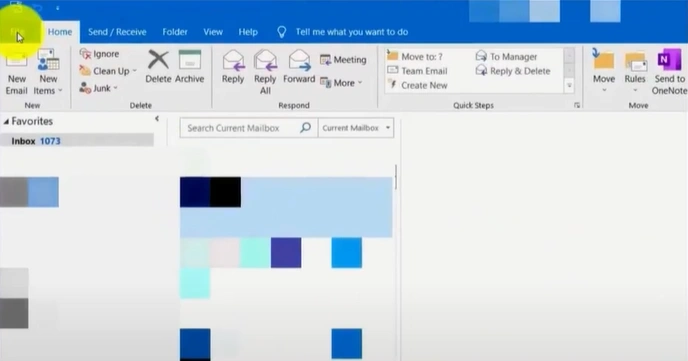Switch to the Home tab
688x361 pixels.
tap(60, 32)
